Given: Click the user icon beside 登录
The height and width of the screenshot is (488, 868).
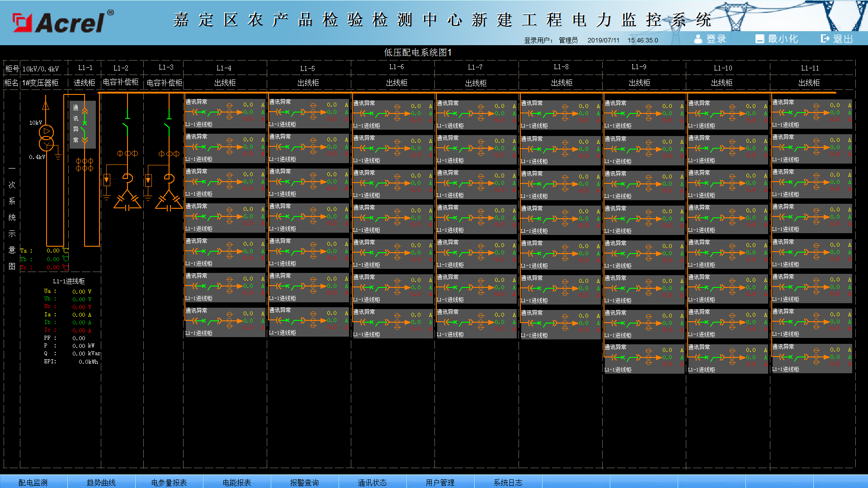Looking at the screenshot, I should coord(698,39).
